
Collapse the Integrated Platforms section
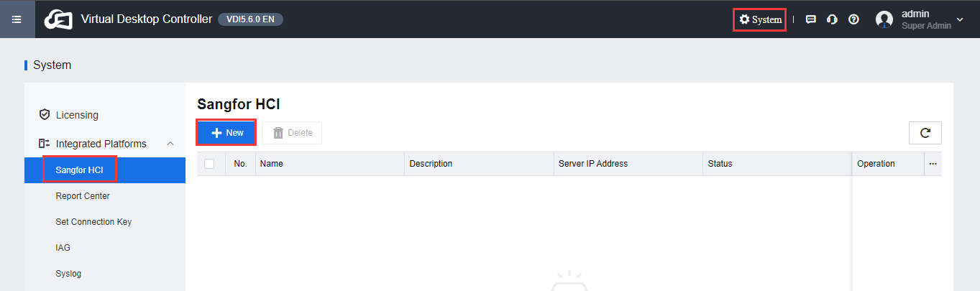tap(170, 144)
